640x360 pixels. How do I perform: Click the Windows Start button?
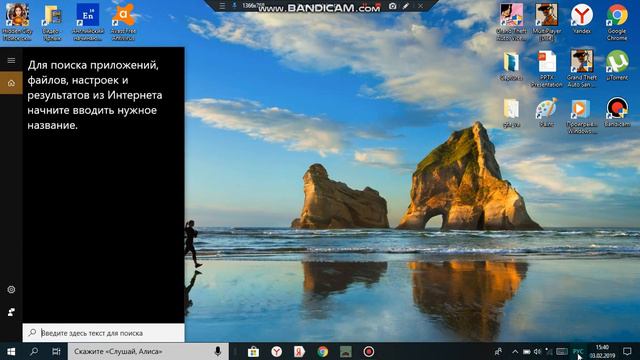(x=11, y=351)
